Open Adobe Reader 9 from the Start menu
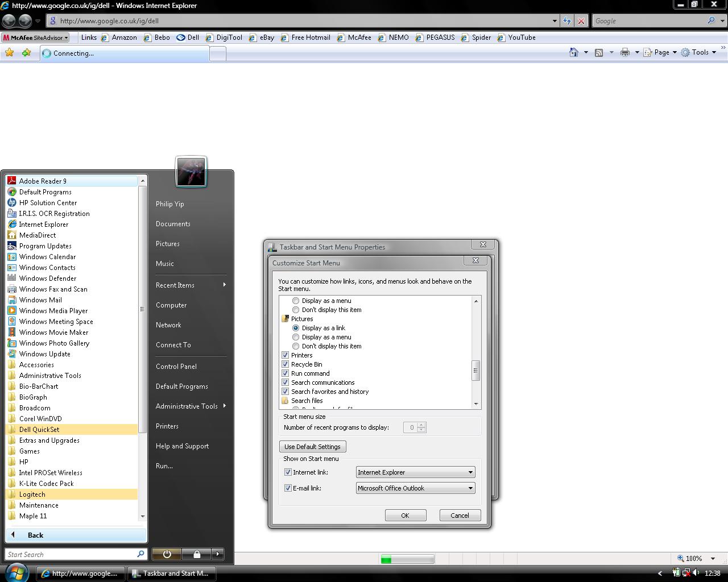 pos(72,181)
